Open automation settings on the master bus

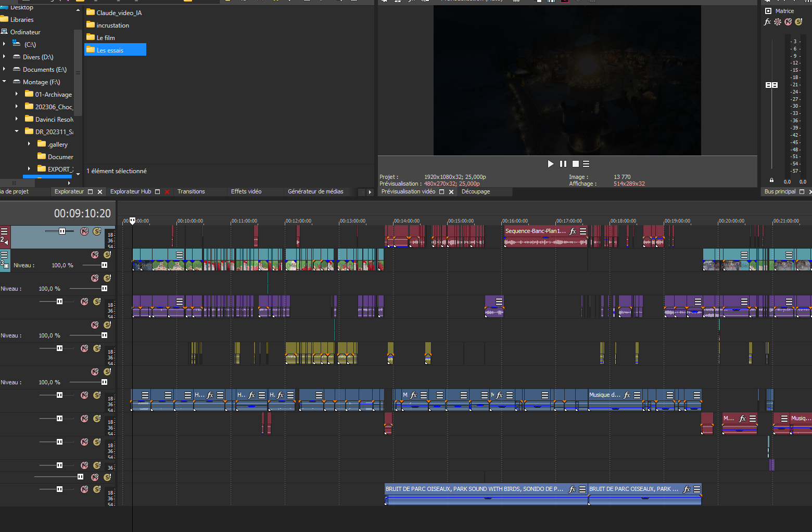[778, 22]
